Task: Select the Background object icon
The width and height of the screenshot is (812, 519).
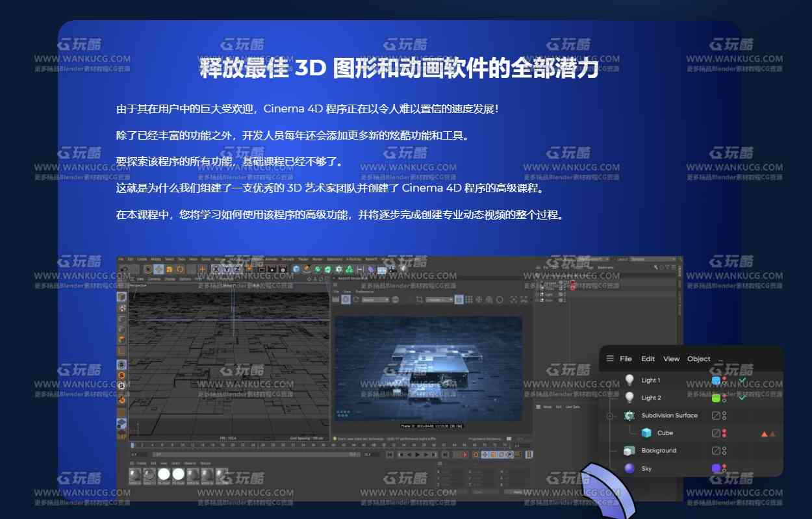Action: click(629, 451)
